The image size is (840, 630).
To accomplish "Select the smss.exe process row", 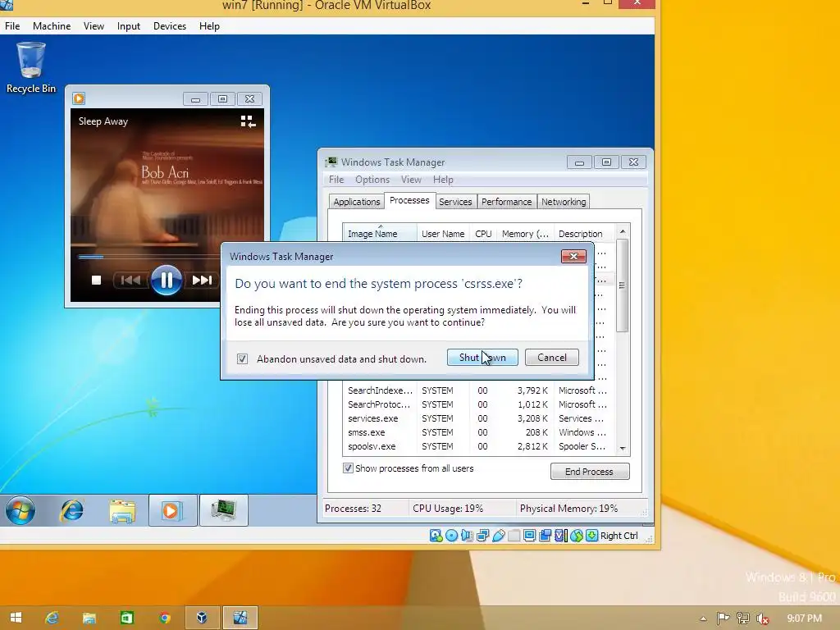I will [x=479, y=432].
